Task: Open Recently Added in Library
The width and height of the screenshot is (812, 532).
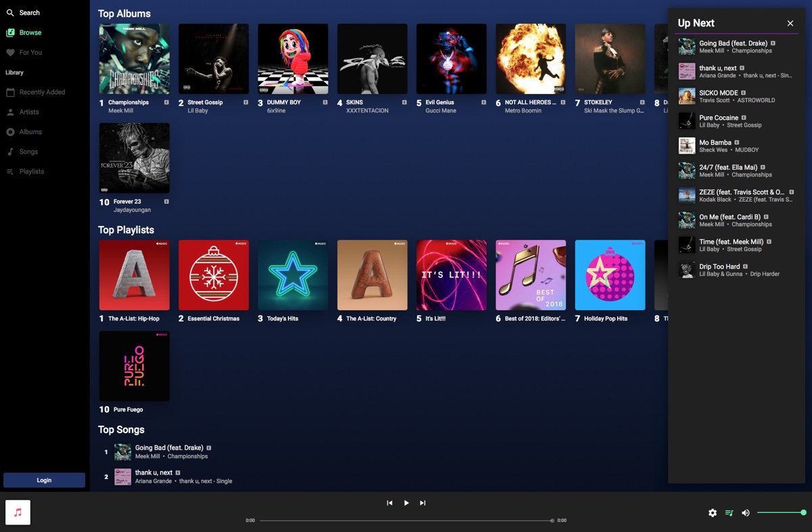Action: [42, 92]
